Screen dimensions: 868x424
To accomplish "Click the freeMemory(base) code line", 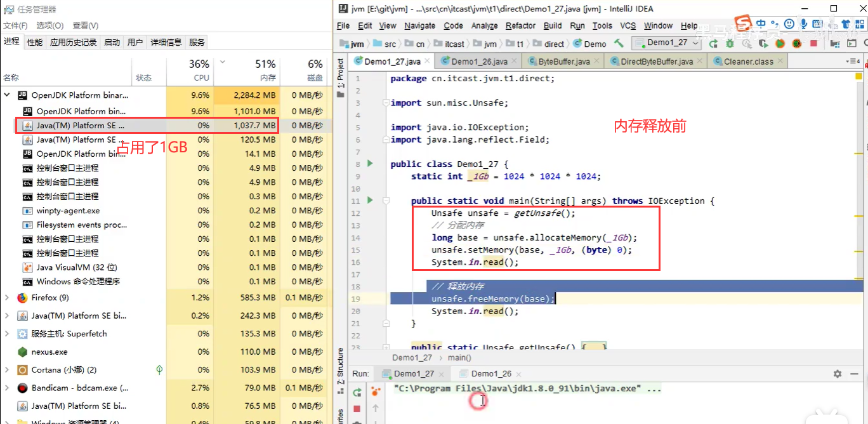I will click(493, 298).
